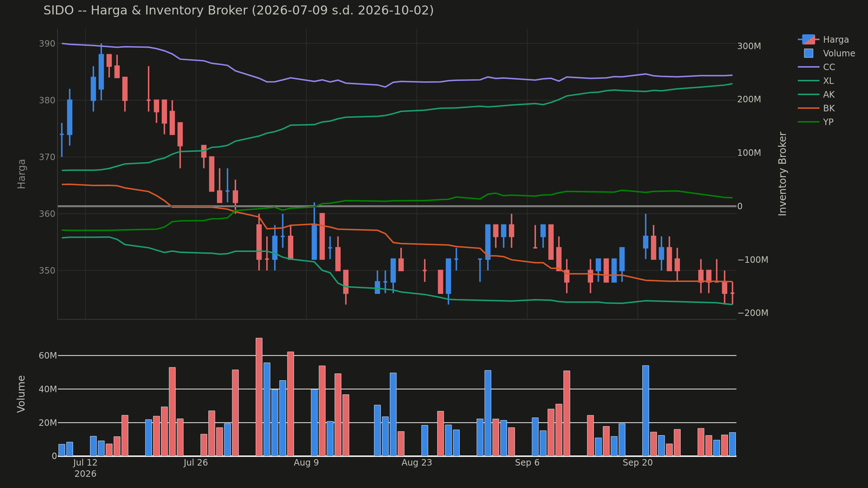Click the 300M inventory tick label
This screenshot has height=488, width=868.
point(749,46)
